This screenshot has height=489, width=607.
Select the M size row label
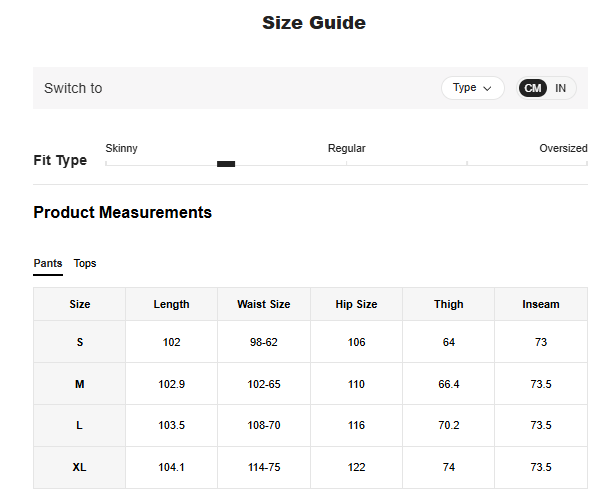(x=80, y=384)
